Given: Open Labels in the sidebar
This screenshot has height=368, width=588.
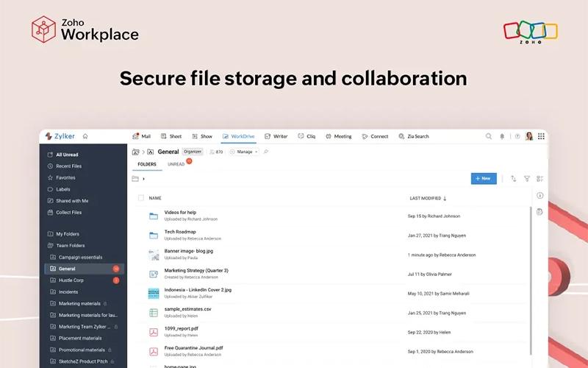Looking at the screenshot, I should coord(59,189).
